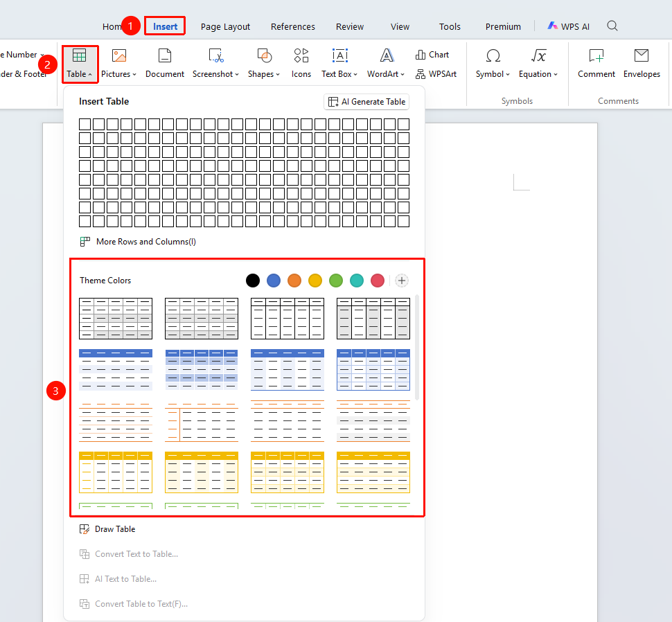
Task: Expand the Shapes dropdown arrow
Action: (x=278, y=75)
